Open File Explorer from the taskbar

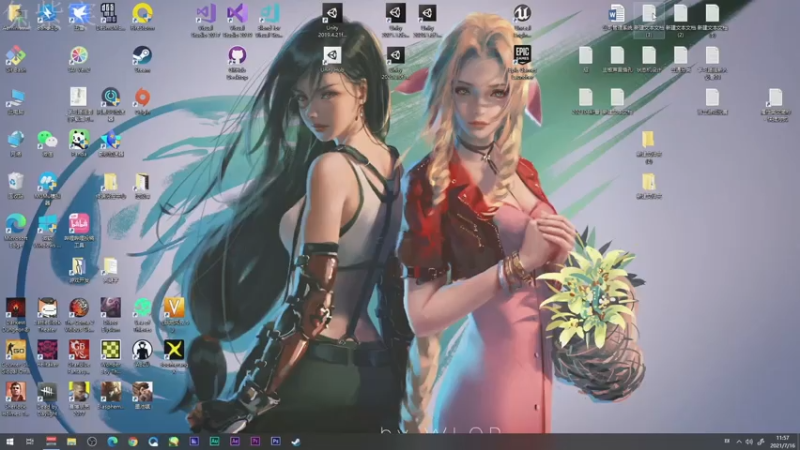(x=71, y=441)
